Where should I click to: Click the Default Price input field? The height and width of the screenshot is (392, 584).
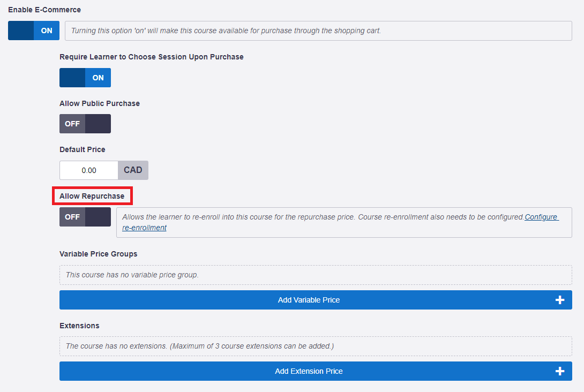point(89,170)
